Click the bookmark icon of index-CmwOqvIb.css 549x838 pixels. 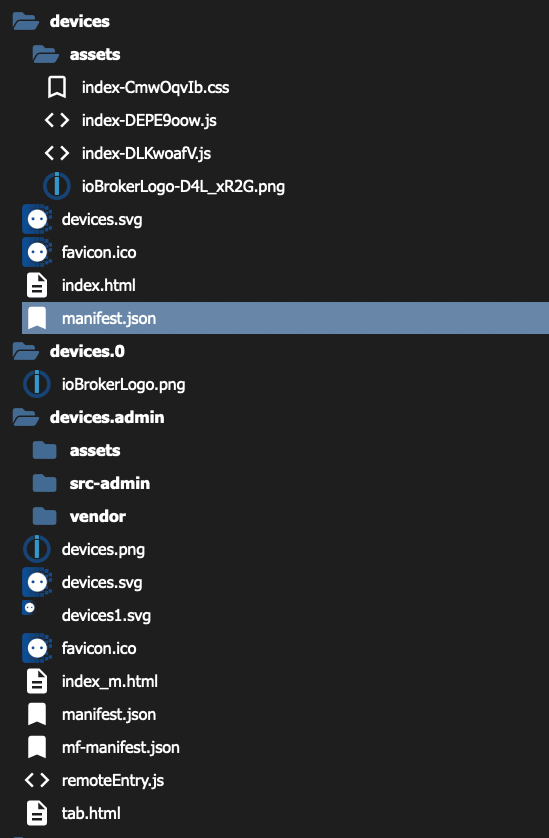(x=57, y=87)
